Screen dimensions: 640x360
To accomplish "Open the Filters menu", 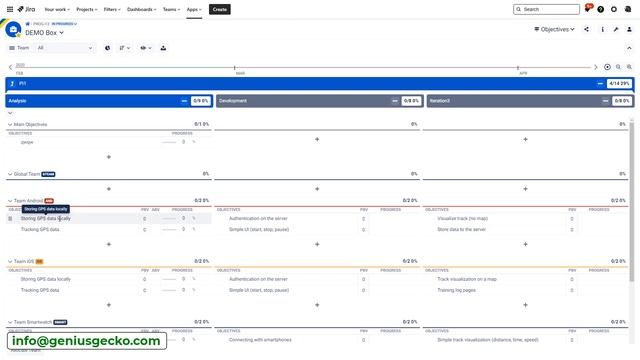I will [112, 9].
